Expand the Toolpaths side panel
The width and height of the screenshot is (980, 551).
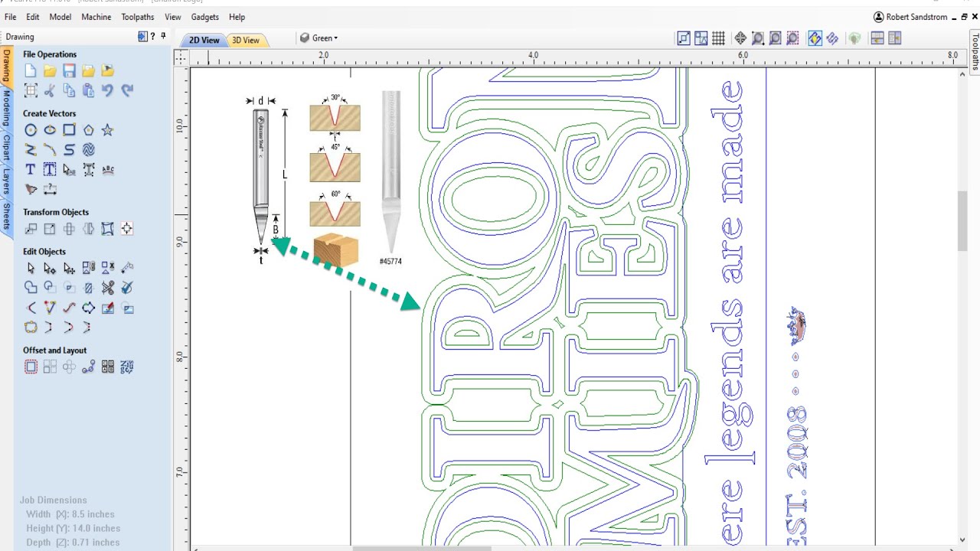click(975, 52)
